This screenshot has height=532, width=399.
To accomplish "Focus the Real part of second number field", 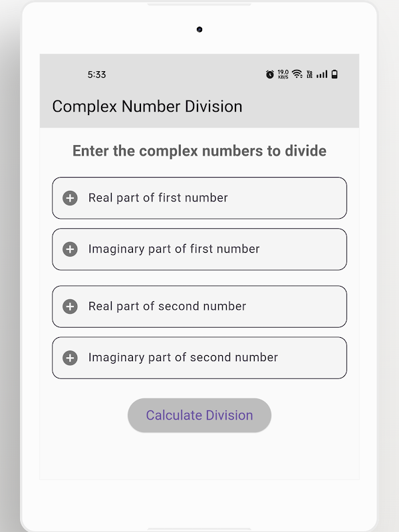I will 213,307.
